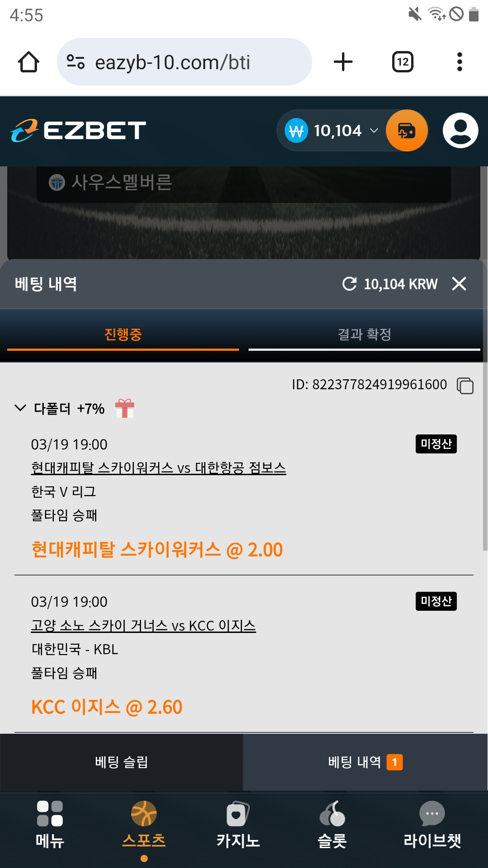Expand the won balance dropdown
The width and height of the screenshot is (488, 868).
pyautogui.click(x=374, y=131)
